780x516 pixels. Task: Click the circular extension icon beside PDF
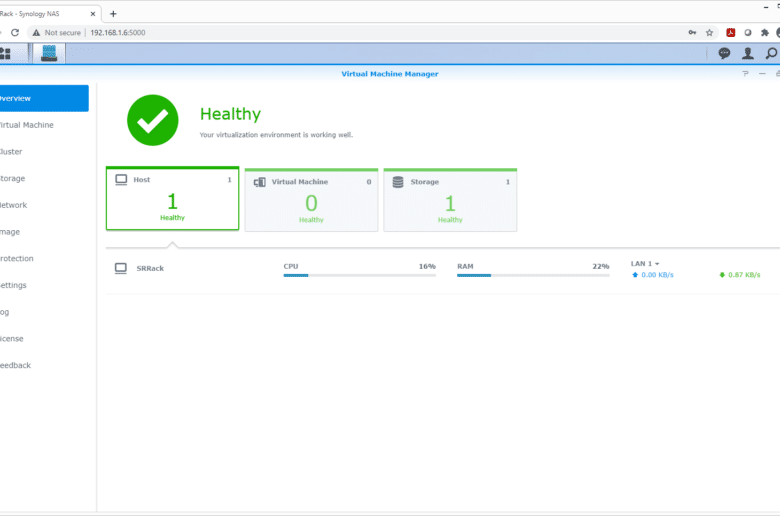click(748, 32)
